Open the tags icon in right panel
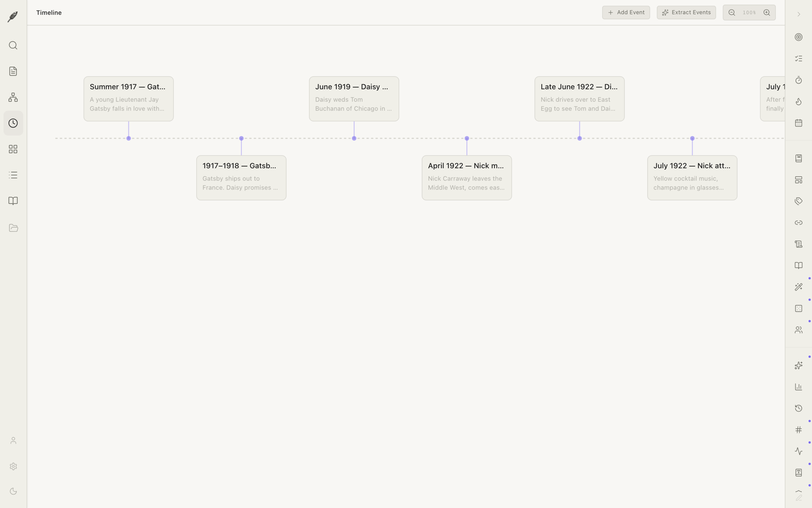The width and height of the screenshot is (812, 508). click(x=799, y=202)
